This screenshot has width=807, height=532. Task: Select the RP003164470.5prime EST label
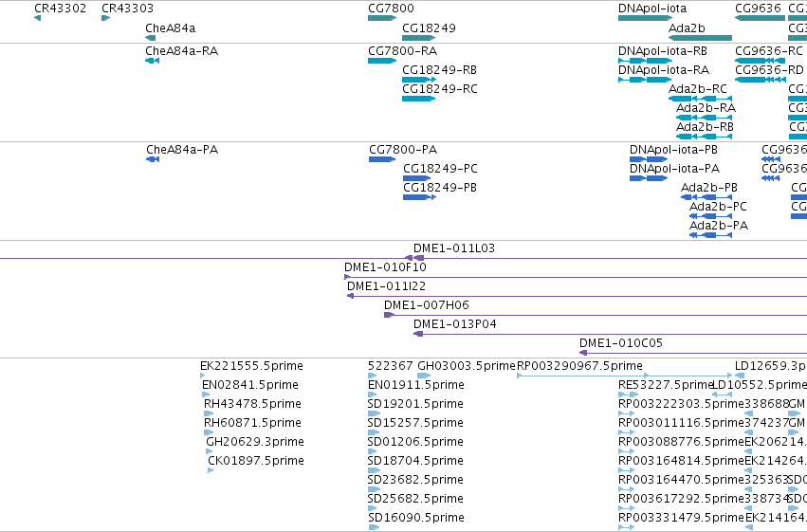pos(682,481)
